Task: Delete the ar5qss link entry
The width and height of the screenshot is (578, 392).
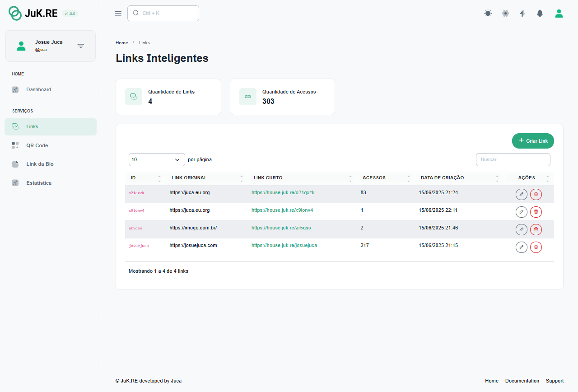Action: point(536,229)
